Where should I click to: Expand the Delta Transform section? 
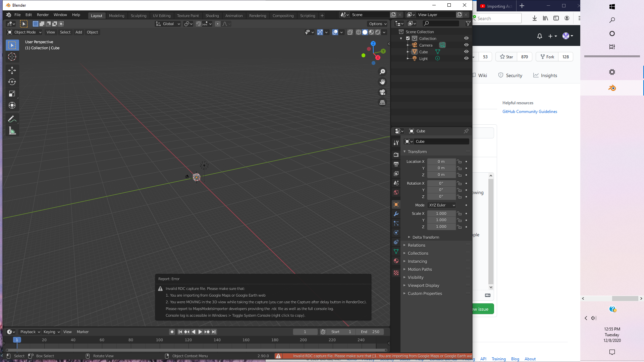pyautogui.click(x=425, y=237)
